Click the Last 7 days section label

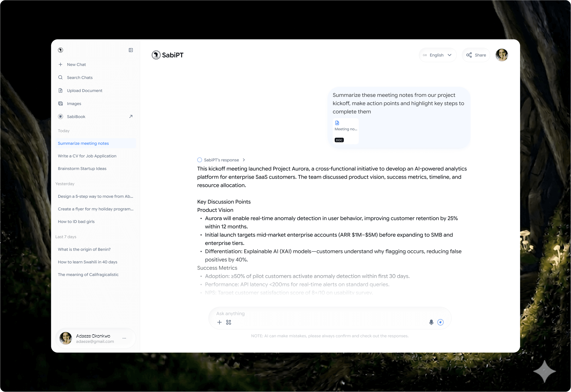click(x=66, y=237)
